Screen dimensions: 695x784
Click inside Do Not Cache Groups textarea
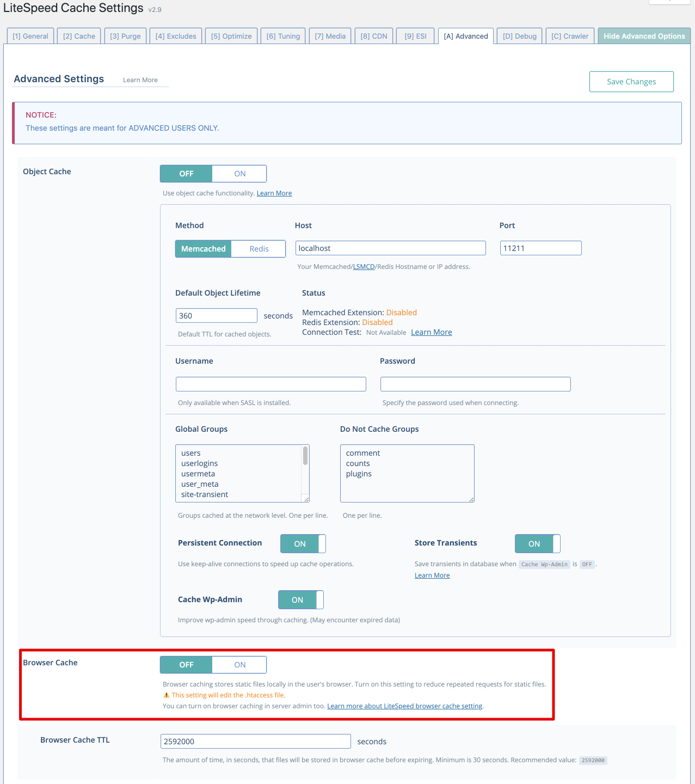407,474
